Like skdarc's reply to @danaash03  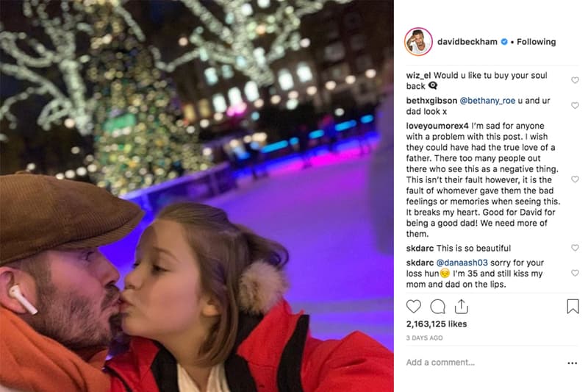click(575, 273)
